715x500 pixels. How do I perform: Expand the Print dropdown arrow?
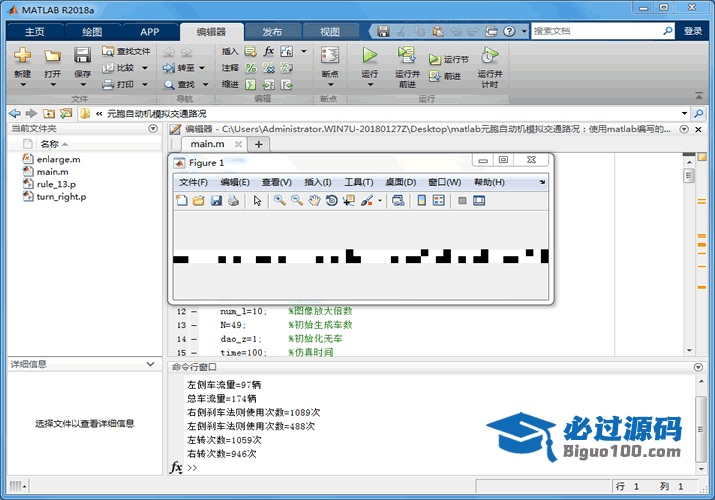click(x=145, y=84)
